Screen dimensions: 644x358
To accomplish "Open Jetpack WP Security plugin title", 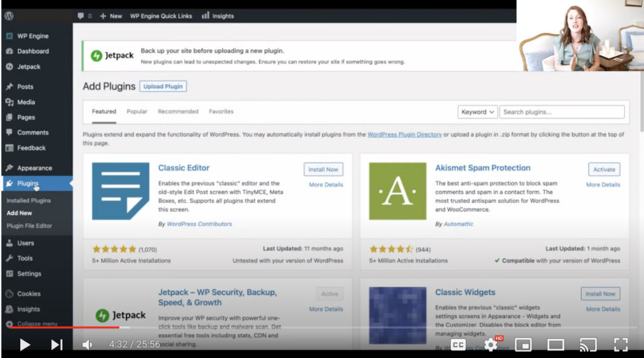I will 217,297.
